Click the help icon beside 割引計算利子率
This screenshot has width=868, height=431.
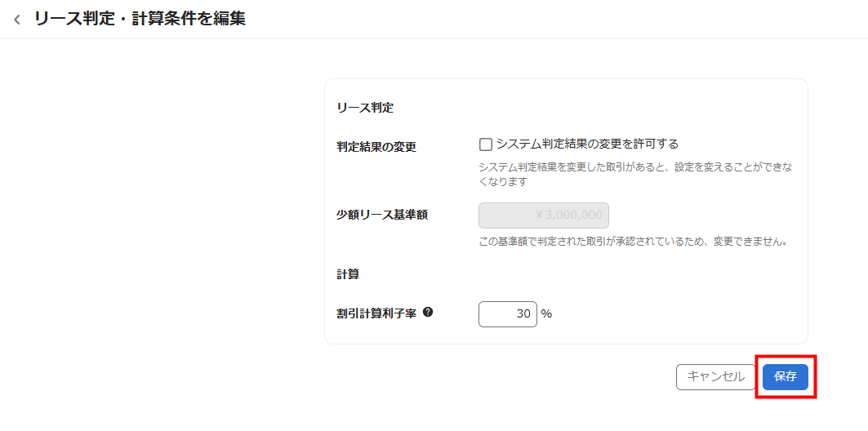click(x=428, y=312)
